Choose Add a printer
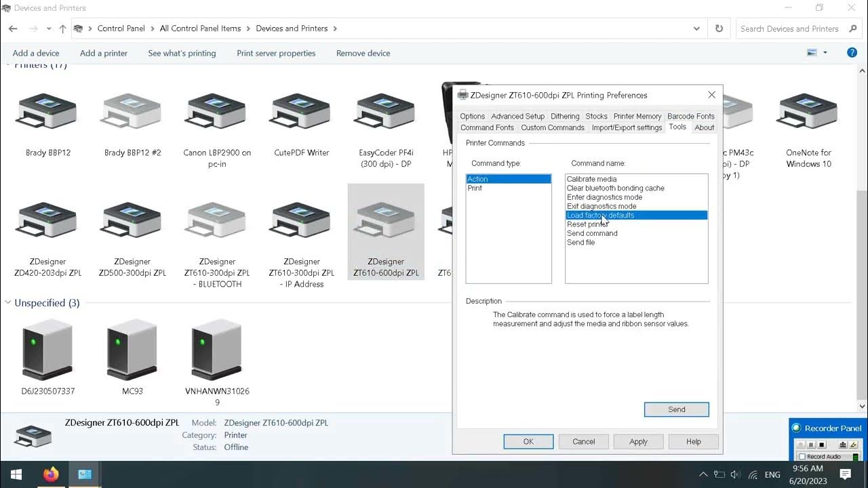The image size is (868, 488). click(x=104, y=53)
